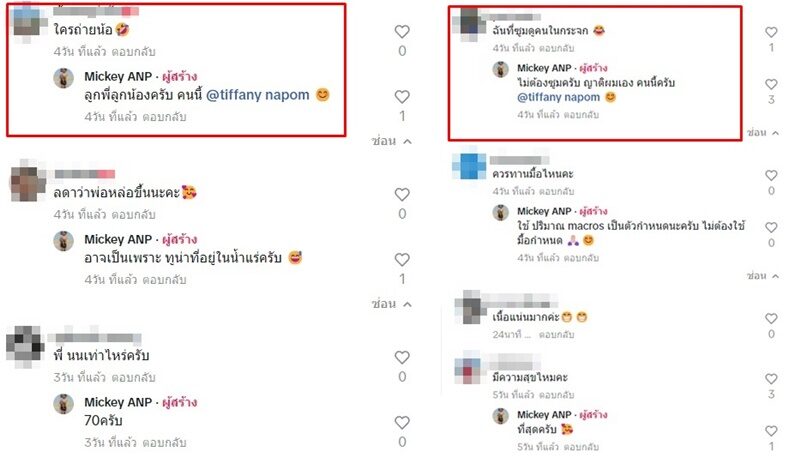The height and width of the screenshot is (457, 800).
Task: Like the comment 'มีความสุขไหมคะ'
Action: point(771,379)
